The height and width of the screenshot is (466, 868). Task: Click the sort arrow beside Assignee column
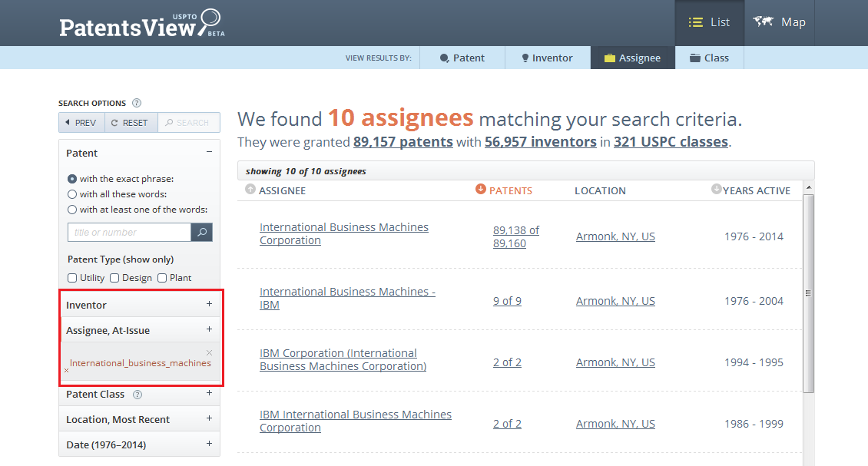coord(250,190)
